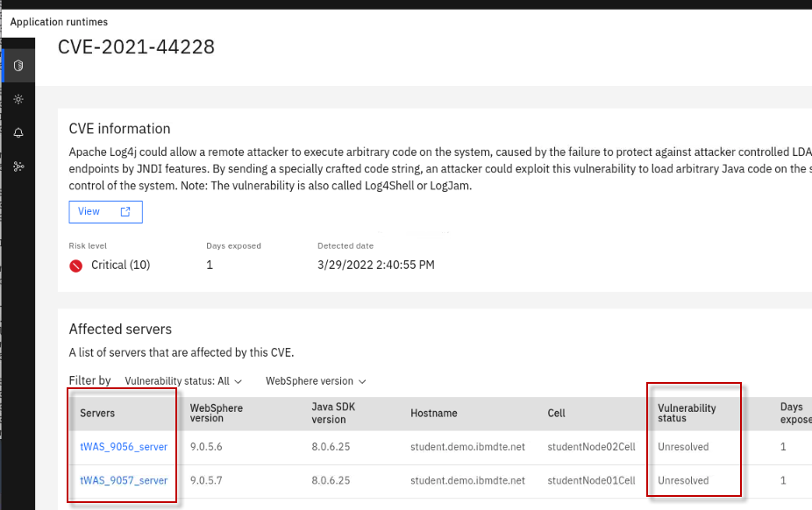This screenshot has width=812, height=510.
Task: Open the tWAS_9056_server link
Action: coord(124,447)
